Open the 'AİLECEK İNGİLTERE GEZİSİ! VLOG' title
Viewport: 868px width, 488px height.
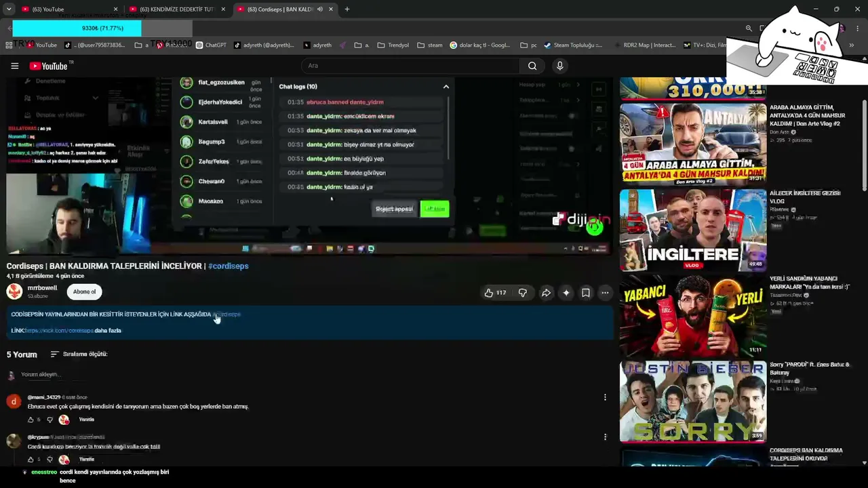pyautogui.click(x=805, y=197)
